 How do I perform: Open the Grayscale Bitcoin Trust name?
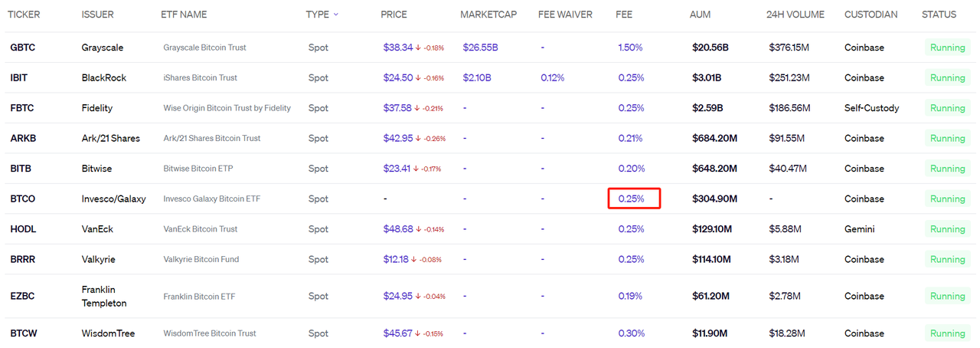[x=205, y=48]
